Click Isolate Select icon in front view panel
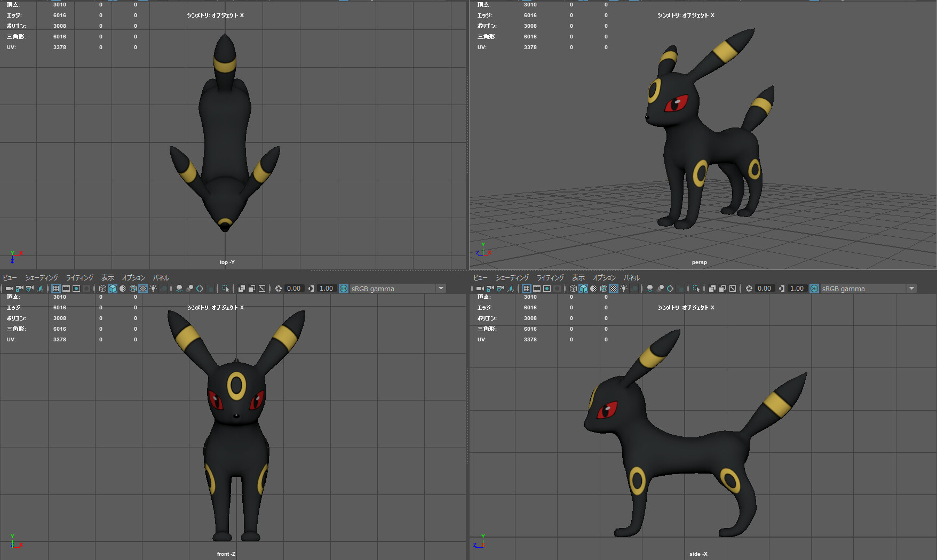This screenshot has width=937, height=560. [x=226, y=289]
